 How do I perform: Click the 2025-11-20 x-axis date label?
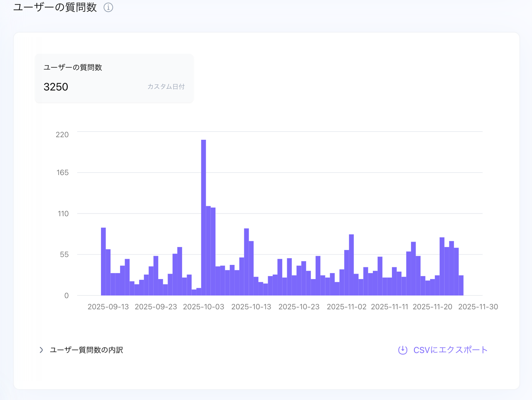432,307
